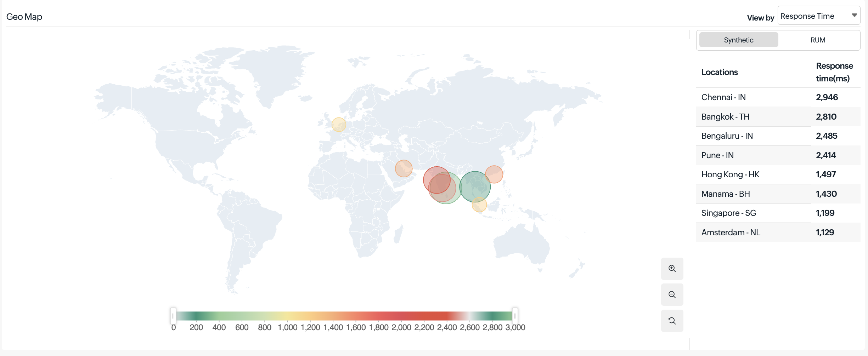The image size is (868, 356).
Task: Click the View by dropdown arrow
Action: click(x=854, y=15)
